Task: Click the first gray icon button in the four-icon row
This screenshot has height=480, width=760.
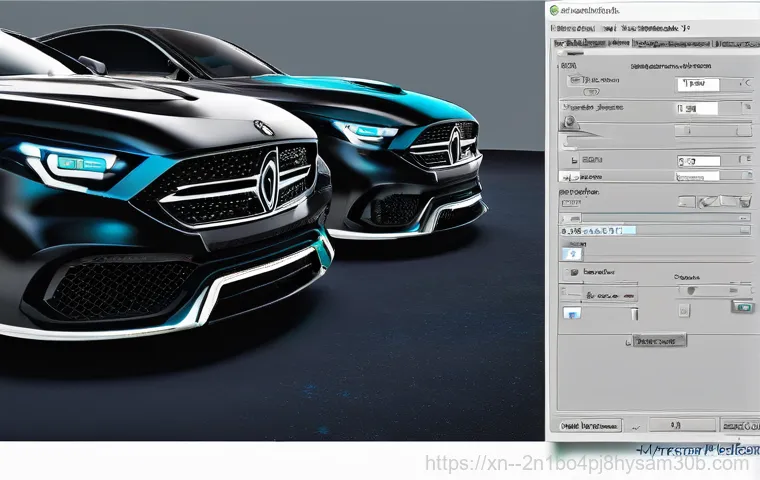Action: coord(687,201)
